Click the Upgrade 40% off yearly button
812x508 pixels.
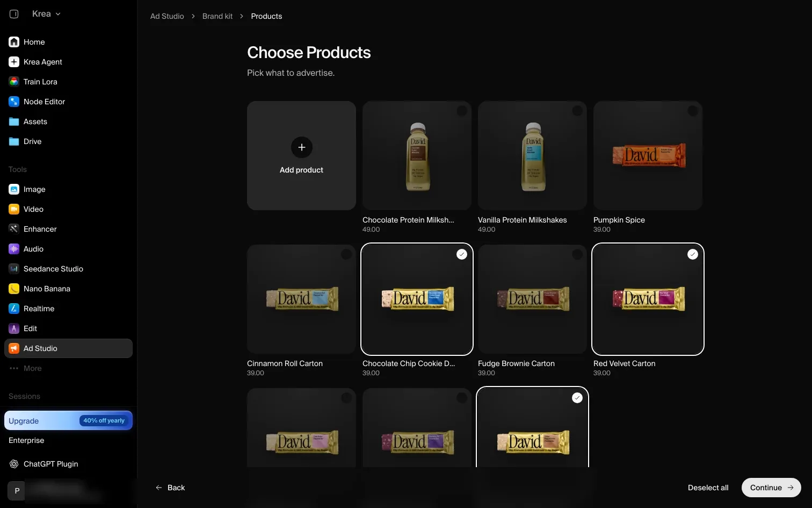pos(68,420)
